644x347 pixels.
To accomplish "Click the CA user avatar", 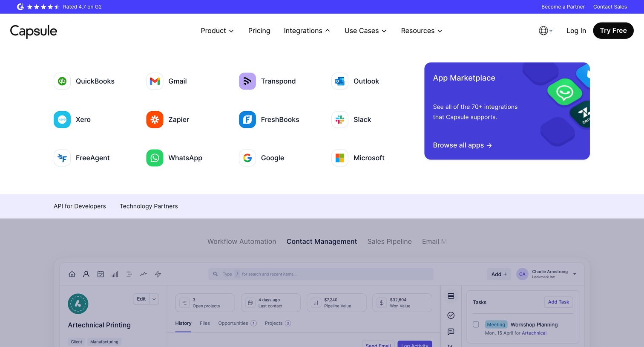I will 522,274.
